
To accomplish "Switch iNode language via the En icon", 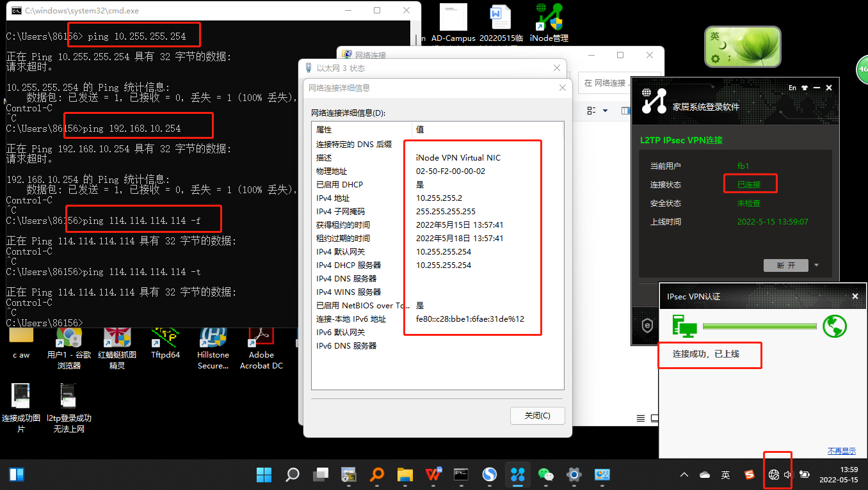I will click(x=792, y=88).
